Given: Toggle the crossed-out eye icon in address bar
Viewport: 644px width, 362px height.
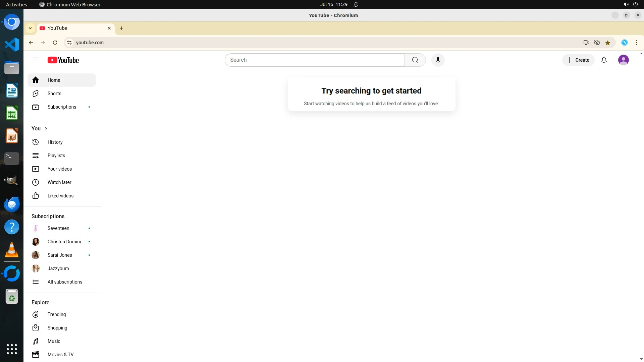Looking at the screenshot, I should (597, 43).
